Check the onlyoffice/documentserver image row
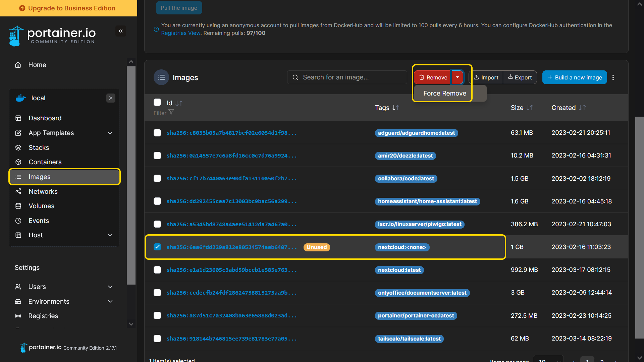The image size is (644, 362). point(157,293)
